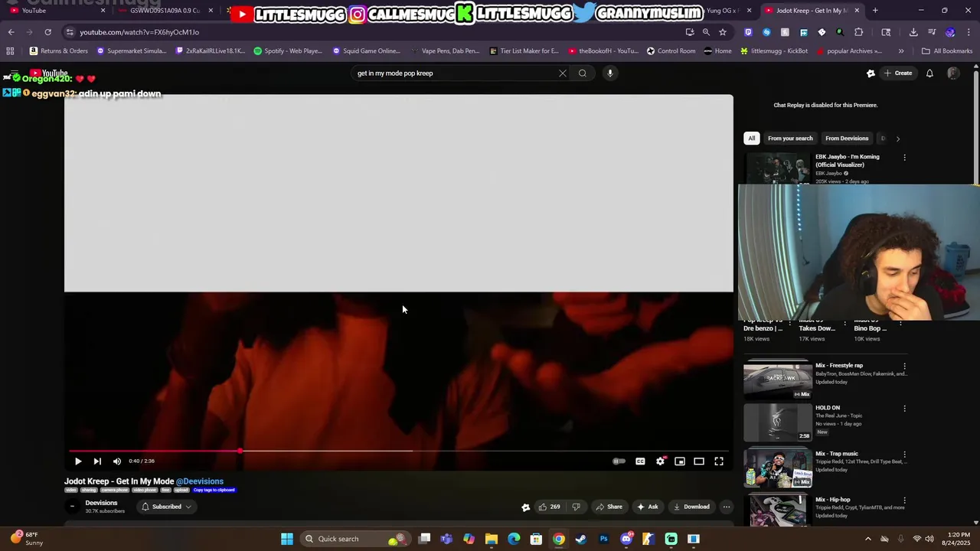Open Photoshop from the taskbar
980x551 pixels.
click(603, 539)
